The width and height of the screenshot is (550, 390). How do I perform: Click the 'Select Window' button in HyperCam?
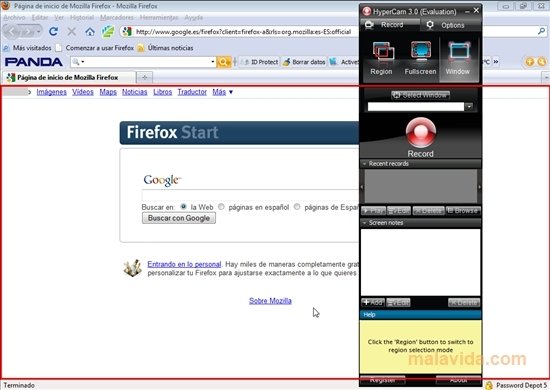pyautogui.click(x=421, y=95)
